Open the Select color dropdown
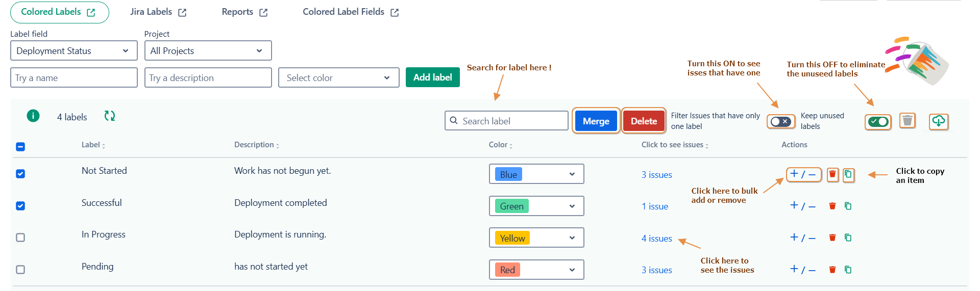980x291 pixels. click(338, 78)
